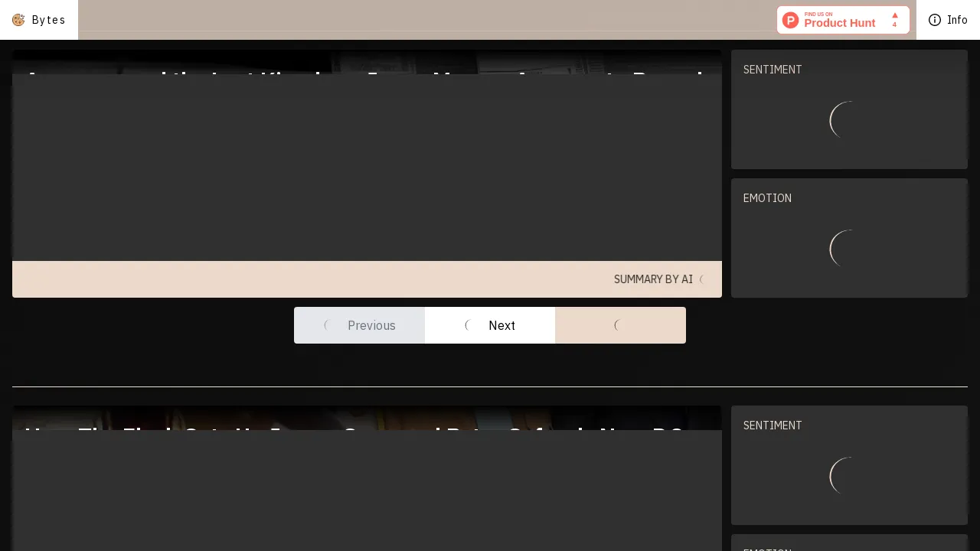Click the beige loading button beside Next
The height and width of the screenshot is (551, 980).
click(620, 325)
